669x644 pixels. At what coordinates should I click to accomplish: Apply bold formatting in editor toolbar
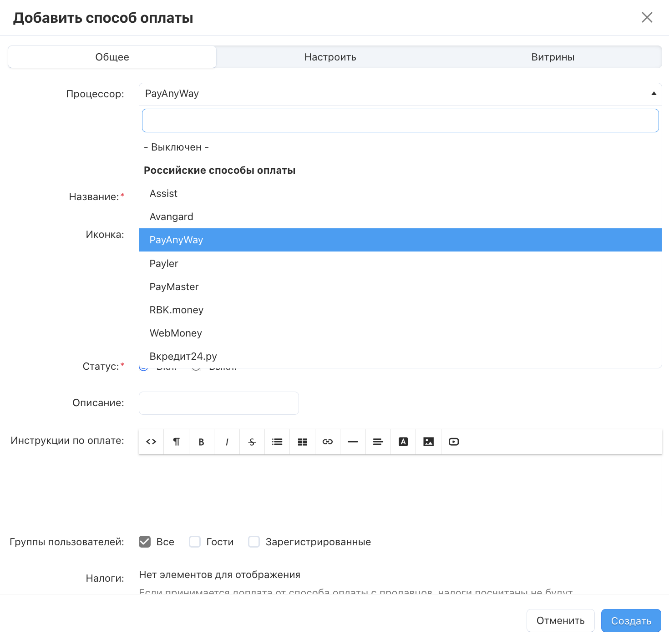(201, 442)
